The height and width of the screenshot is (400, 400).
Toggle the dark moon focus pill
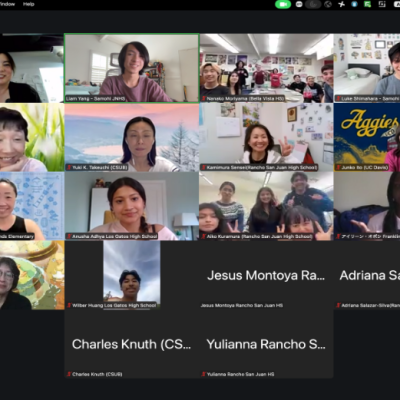[313, 4]
